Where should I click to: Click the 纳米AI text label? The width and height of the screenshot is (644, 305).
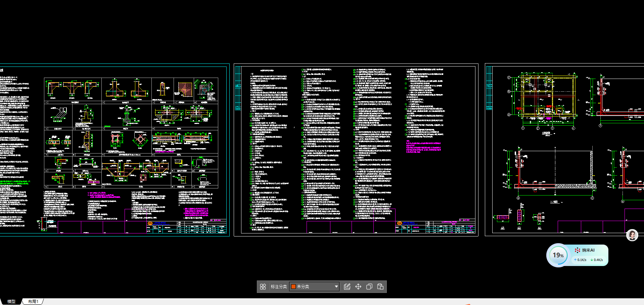(588, 250)
